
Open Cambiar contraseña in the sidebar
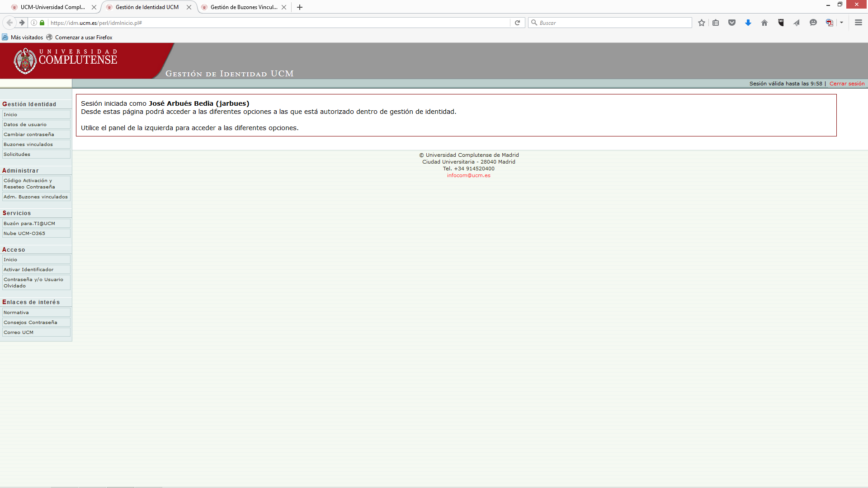[x=29, y=135]
